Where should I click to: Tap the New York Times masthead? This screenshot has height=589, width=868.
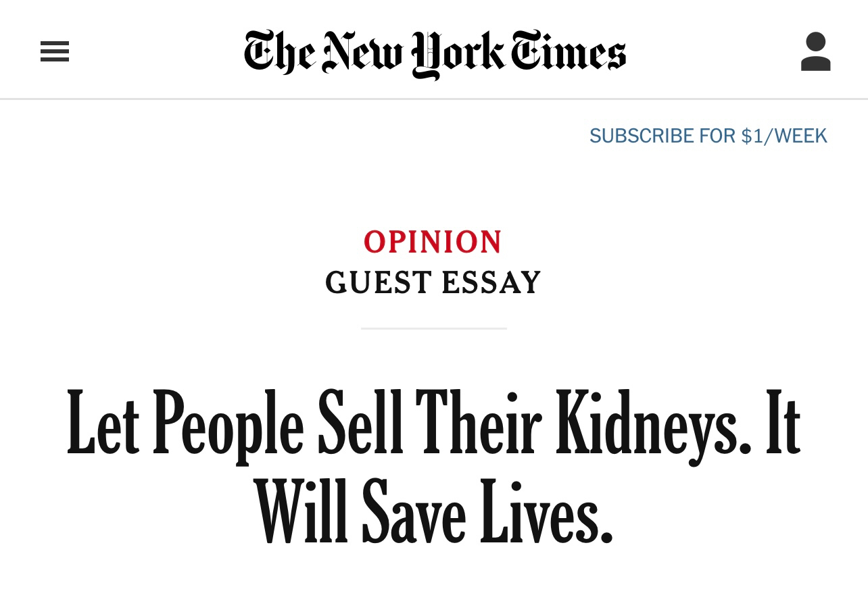click(x=435, y=53)
